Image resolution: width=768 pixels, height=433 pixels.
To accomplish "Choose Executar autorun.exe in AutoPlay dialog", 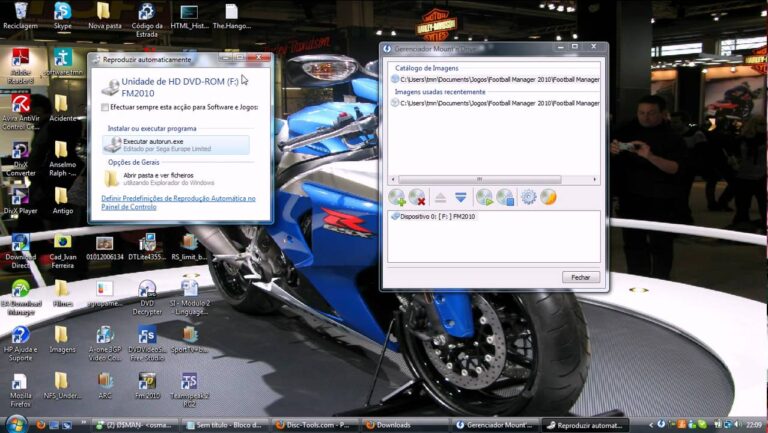I will [176, 144].
